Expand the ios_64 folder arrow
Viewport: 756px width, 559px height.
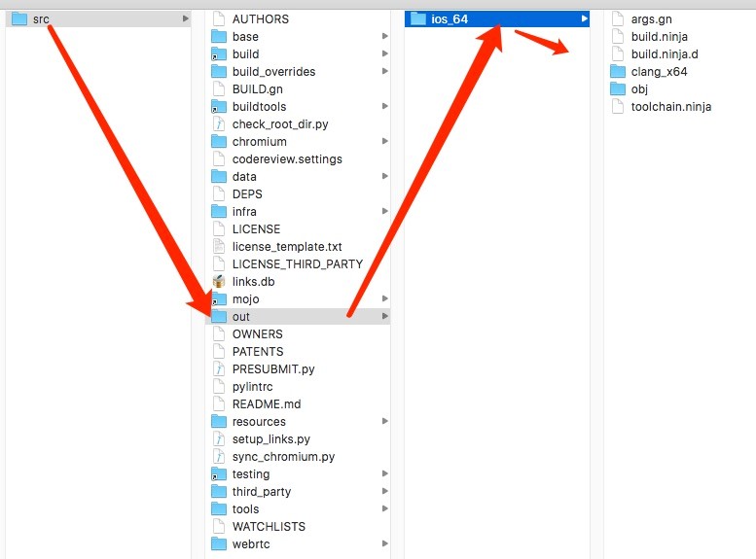point(585,18)
